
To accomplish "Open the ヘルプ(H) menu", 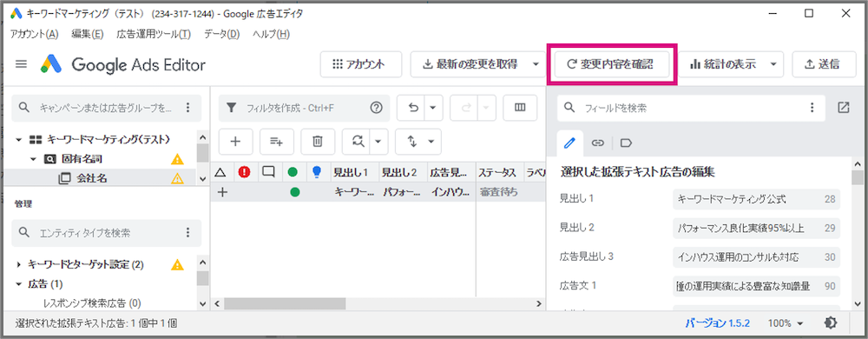I will [271, 35].
